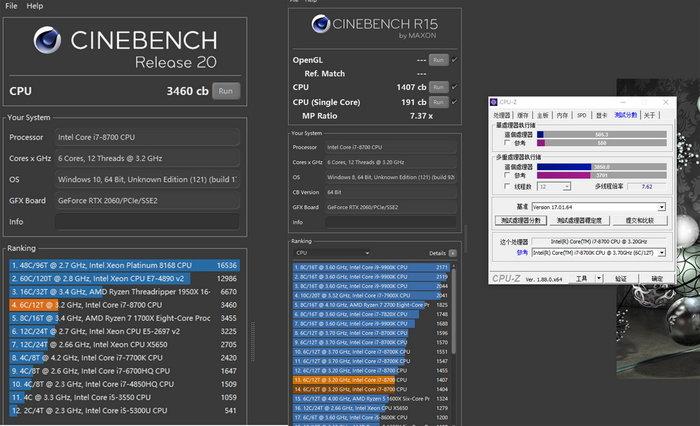Toggle the OpenGL test checkmark in R15
The width and height of the screenshot is (700, 426).
pyautogui.click(x=454, y=60)
